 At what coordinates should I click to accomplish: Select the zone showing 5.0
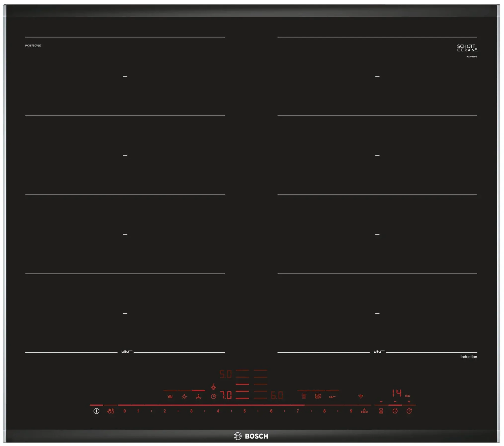[x=226, y=374]
